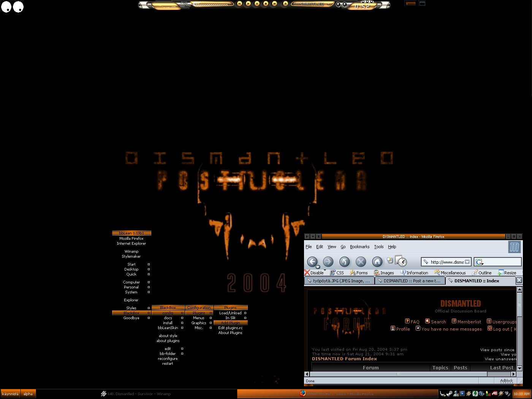Open the Google search engine dropdown

tap(480, 262)
